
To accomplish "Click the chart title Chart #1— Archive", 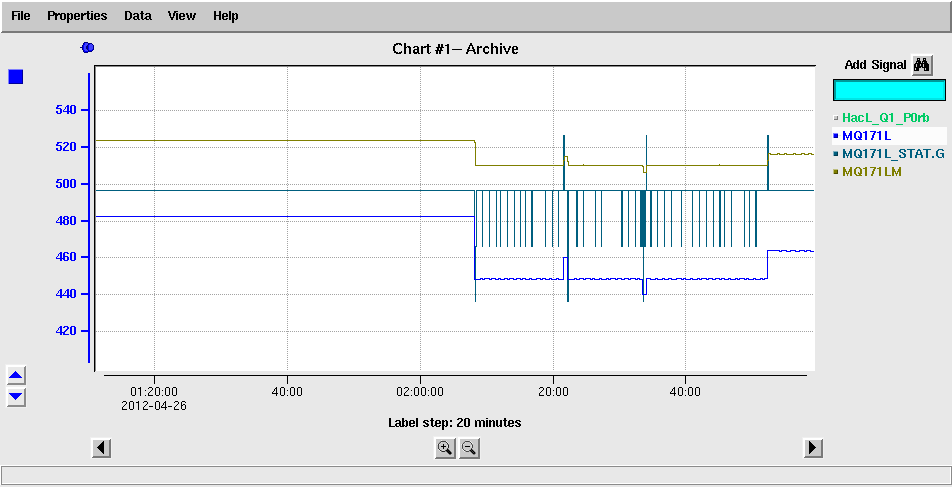I will tap(455, 49).
